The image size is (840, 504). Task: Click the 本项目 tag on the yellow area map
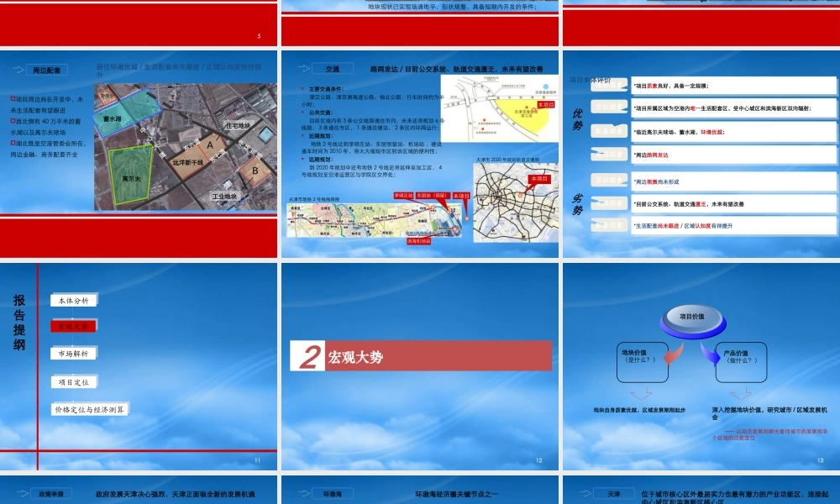click(x=545, y=105)
